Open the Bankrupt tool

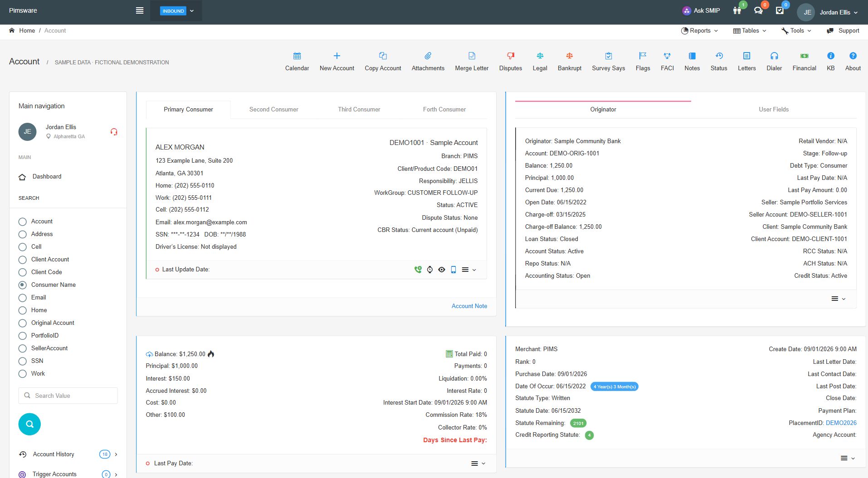point(570,62)
